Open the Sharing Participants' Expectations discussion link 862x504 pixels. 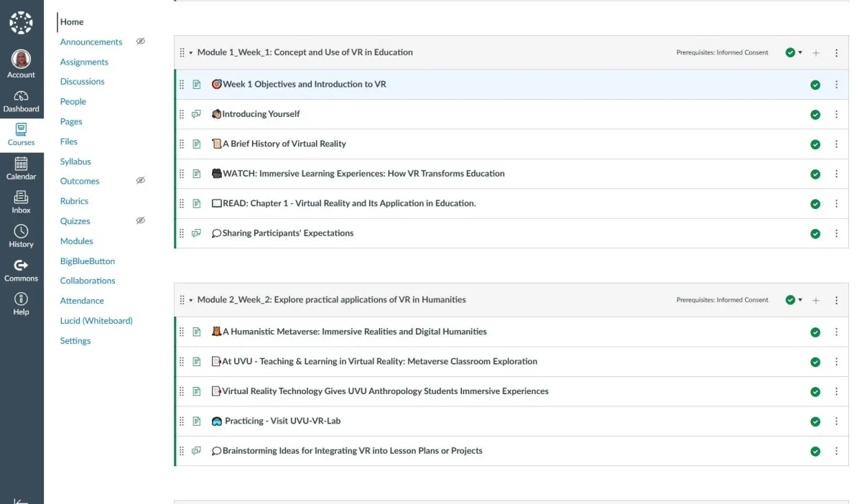click(x=287, y=233)
